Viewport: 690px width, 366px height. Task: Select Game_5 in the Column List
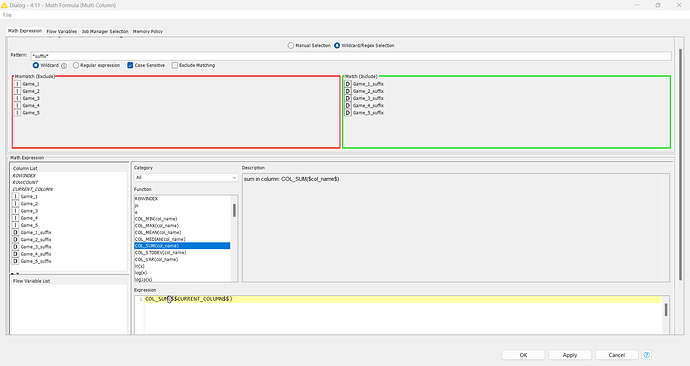(29, 225)
